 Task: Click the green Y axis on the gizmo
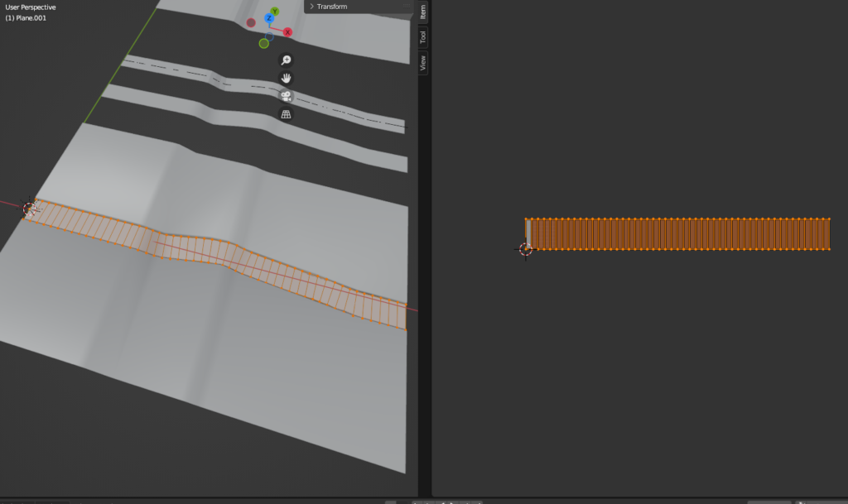275,12
